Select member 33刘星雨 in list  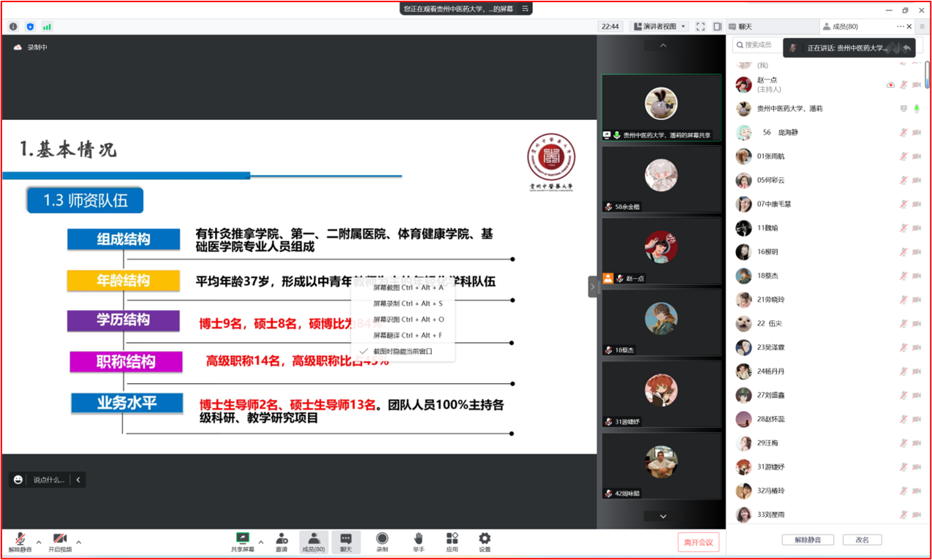point(828,515)
